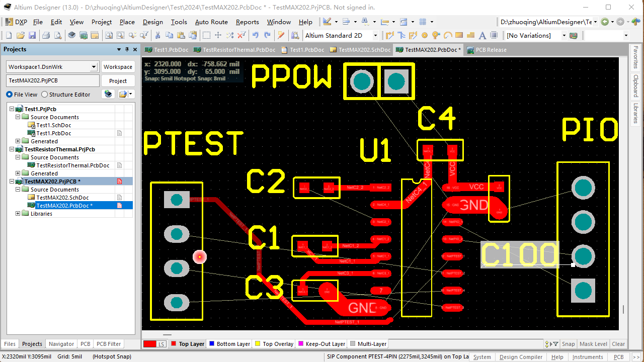Click the Clear button in bottom bar
The height and width of the screenshot is (362, 644).
[618, 344]
